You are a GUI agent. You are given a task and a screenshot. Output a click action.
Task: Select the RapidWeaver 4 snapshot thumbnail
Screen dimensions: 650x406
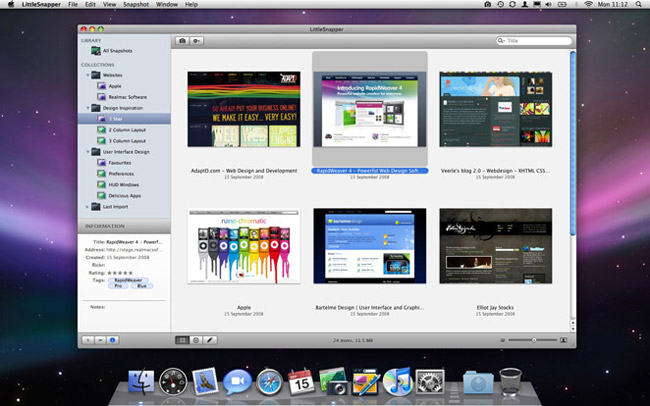370,109
